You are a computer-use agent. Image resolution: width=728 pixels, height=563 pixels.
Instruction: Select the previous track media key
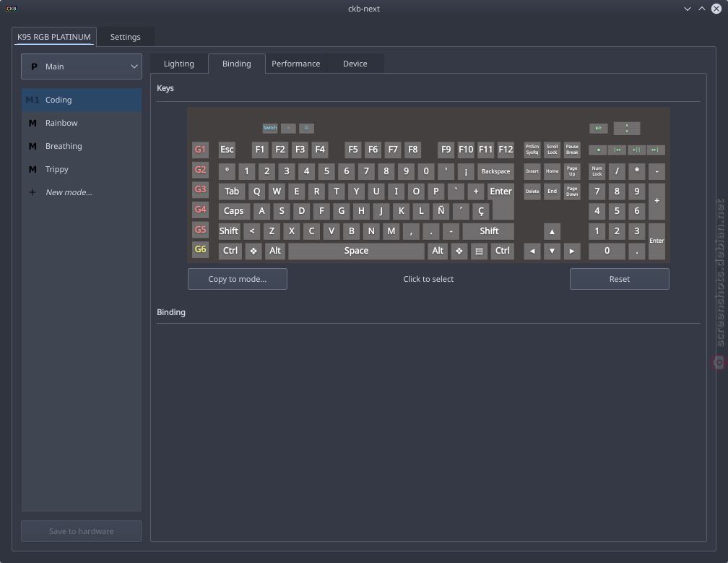617,150
